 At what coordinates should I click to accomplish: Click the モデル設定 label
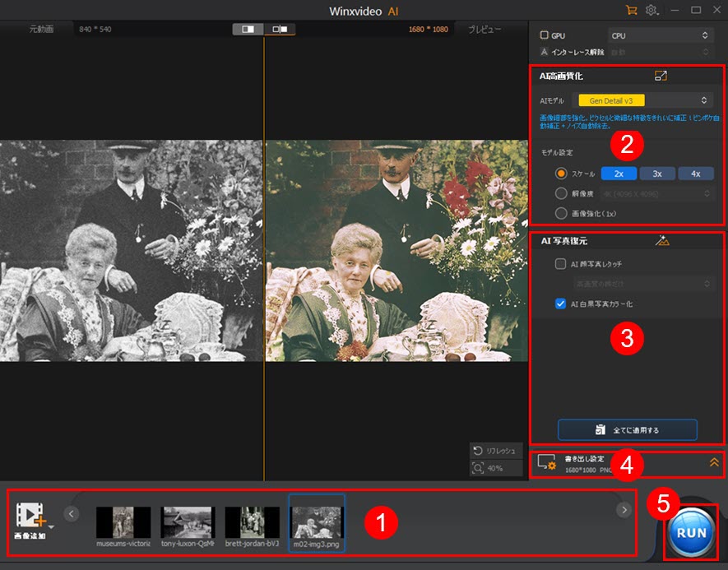pyautogui.click(x=557, y=152)
